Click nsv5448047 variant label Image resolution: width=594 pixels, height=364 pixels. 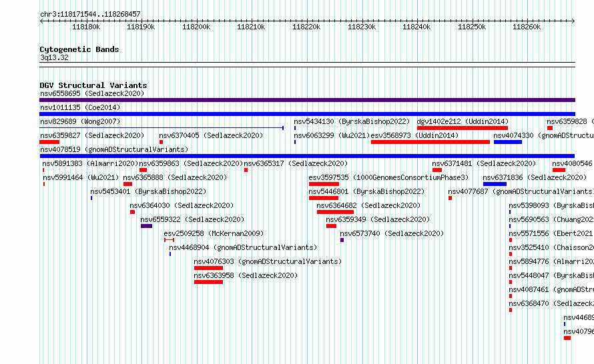coord(551,275)
